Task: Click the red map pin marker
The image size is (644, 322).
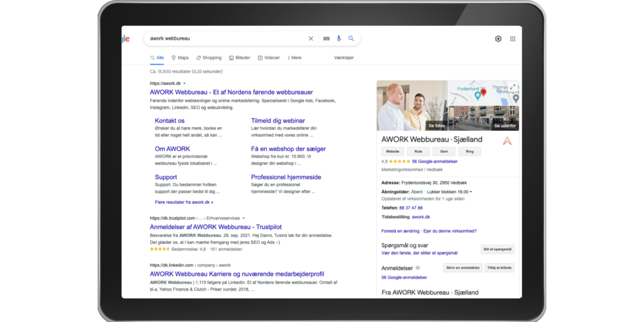Action: coord(484,93)
